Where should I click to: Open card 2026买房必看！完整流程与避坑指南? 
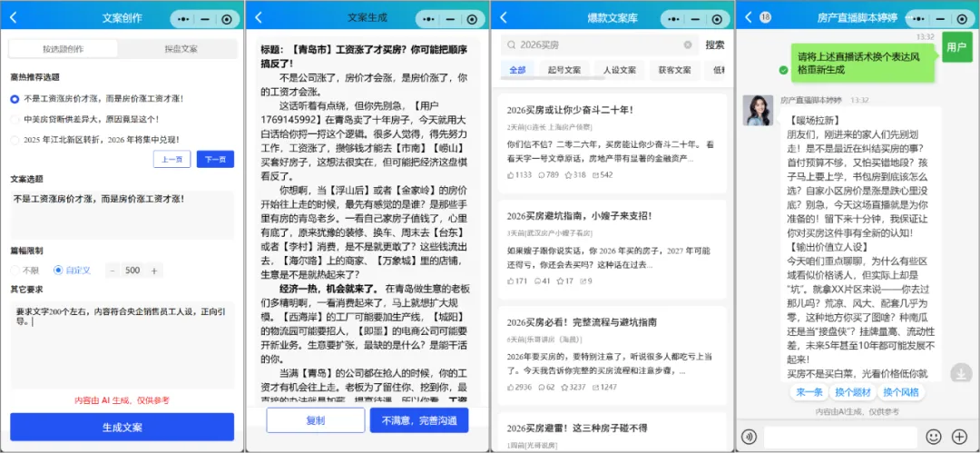click(613, 356)
